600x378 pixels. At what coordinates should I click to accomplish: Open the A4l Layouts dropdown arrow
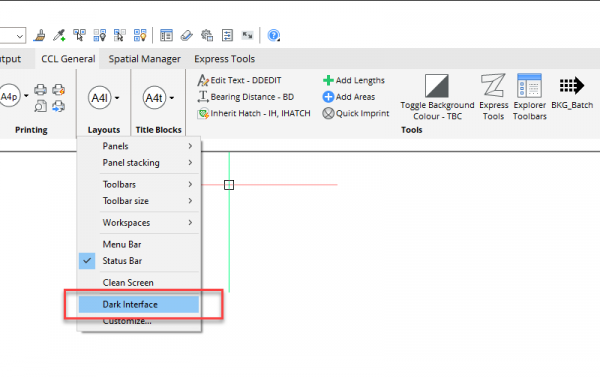(x=117, y=98)
